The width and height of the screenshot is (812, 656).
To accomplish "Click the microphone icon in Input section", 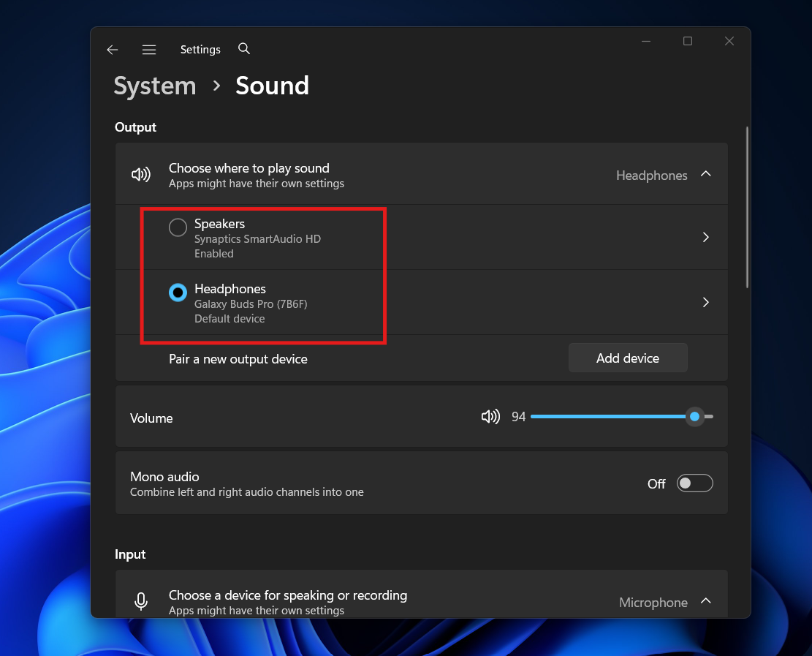I will 140,601.
